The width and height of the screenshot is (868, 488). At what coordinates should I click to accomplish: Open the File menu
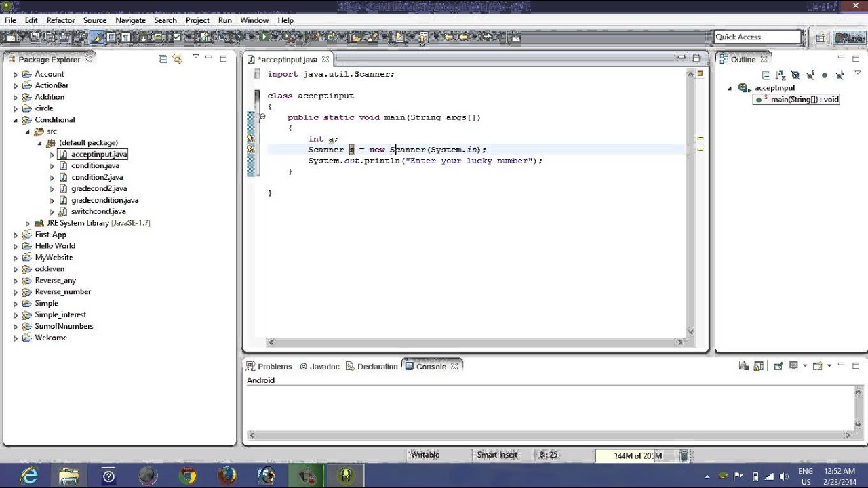[10, 20]
